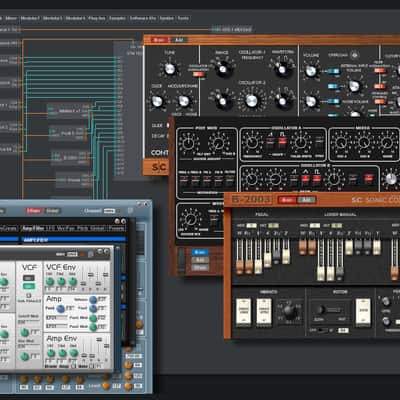Click the Add button on Mini synth header

[x=179, y=40]
